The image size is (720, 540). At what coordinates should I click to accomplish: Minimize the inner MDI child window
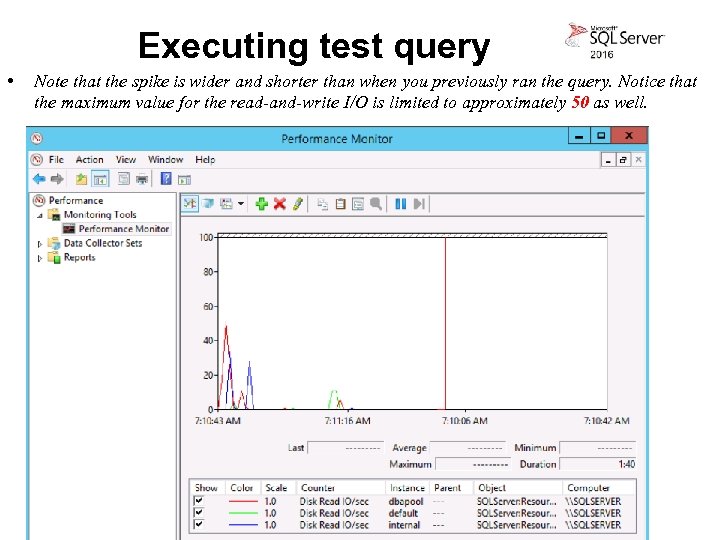608,160
